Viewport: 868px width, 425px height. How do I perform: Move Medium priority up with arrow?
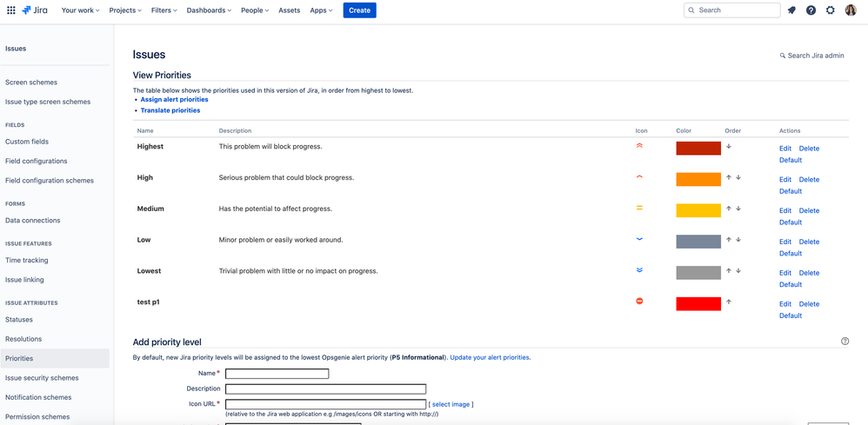[x=729, y=209]
